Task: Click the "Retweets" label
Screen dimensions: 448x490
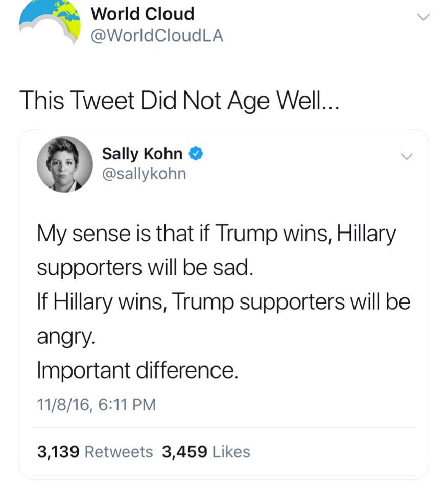Action: 119,452
